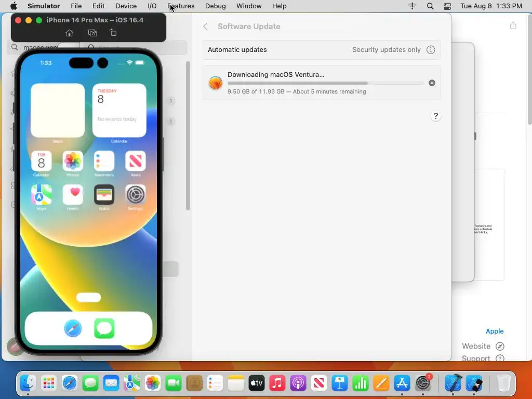Open Numbers from the Dock
The height and width of the screenshot is (399, 532).
point(361,383)
